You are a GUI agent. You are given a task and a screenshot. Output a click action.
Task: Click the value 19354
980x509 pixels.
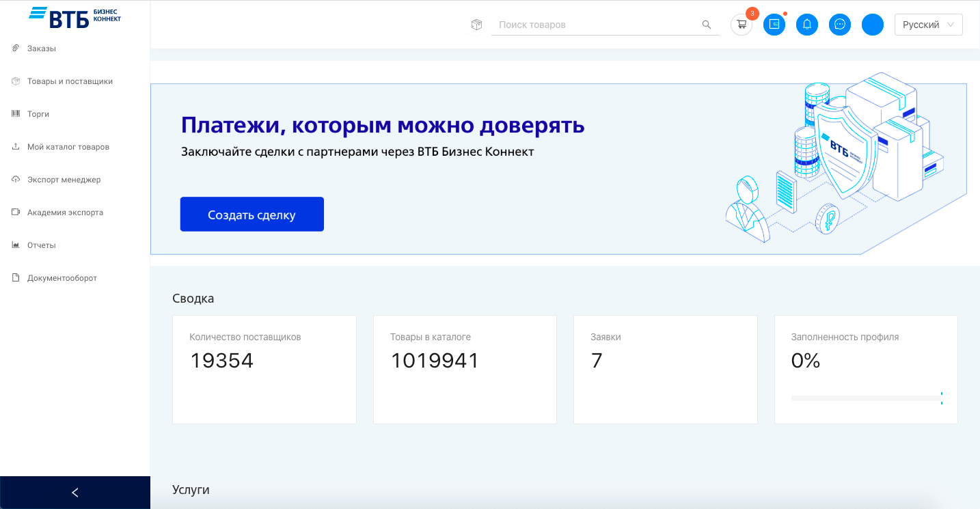pyautogui.click(x=222, y=361)
